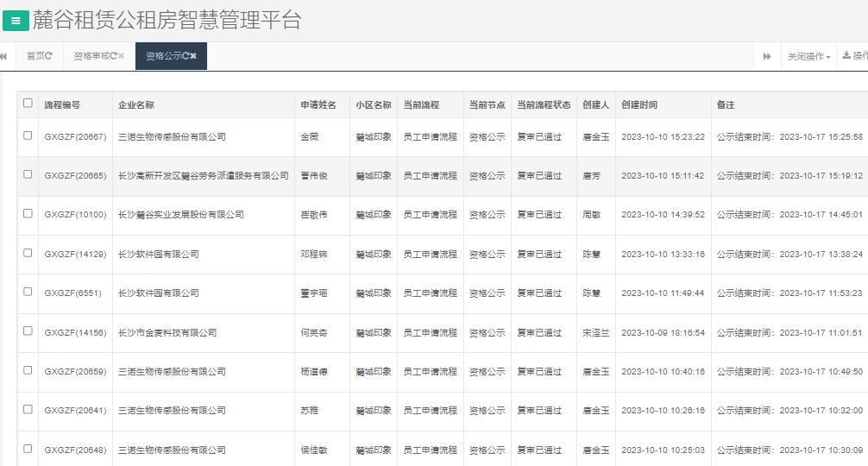
Task: Check the row GXGZF(20641) checkbox
Action: (28, 410)
